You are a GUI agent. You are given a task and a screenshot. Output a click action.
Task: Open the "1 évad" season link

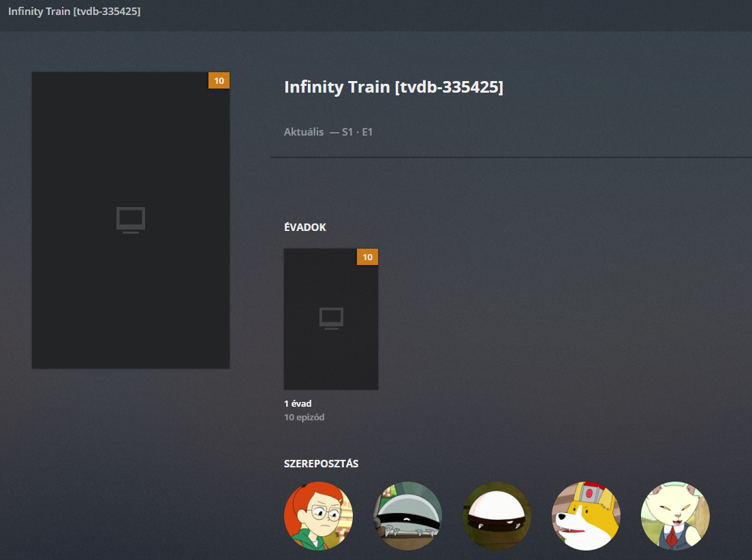click(298, 403)
